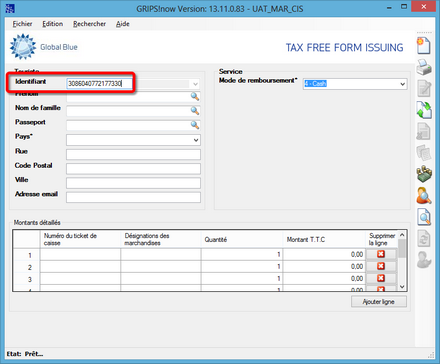
Task: Click the greyed void document icon
Action: [424, 131]
